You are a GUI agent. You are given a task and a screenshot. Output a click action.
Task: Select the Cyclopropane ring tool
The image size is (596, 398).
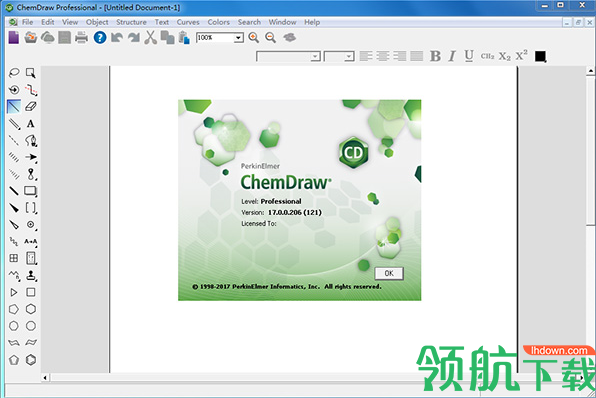click(14, 292)
